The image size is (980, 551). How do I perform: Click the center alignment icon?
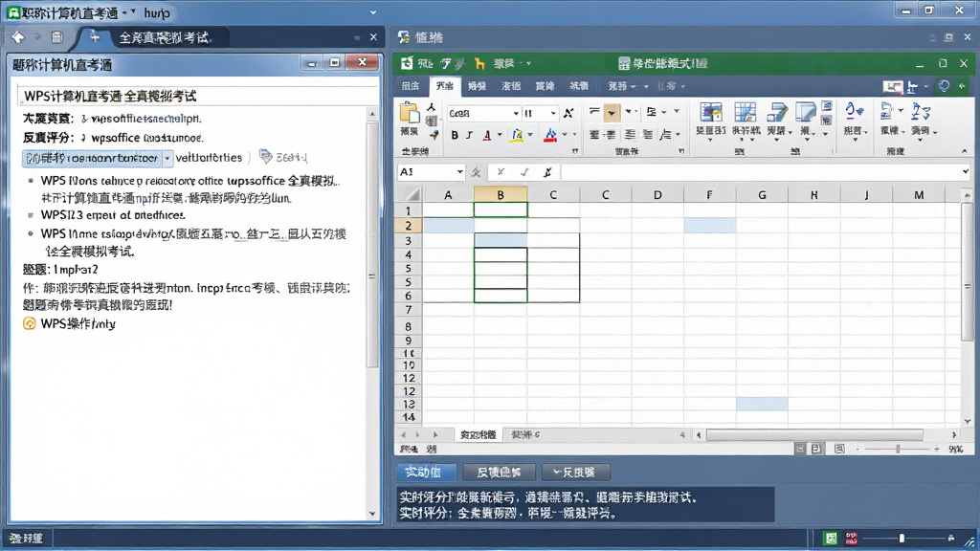pos(612,134)
